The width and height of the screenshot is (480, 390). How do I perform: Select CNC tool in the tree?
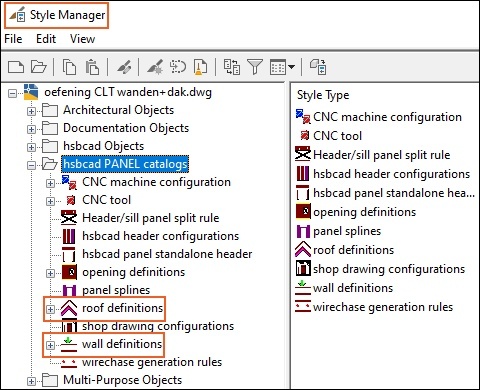tap(106, 200)
